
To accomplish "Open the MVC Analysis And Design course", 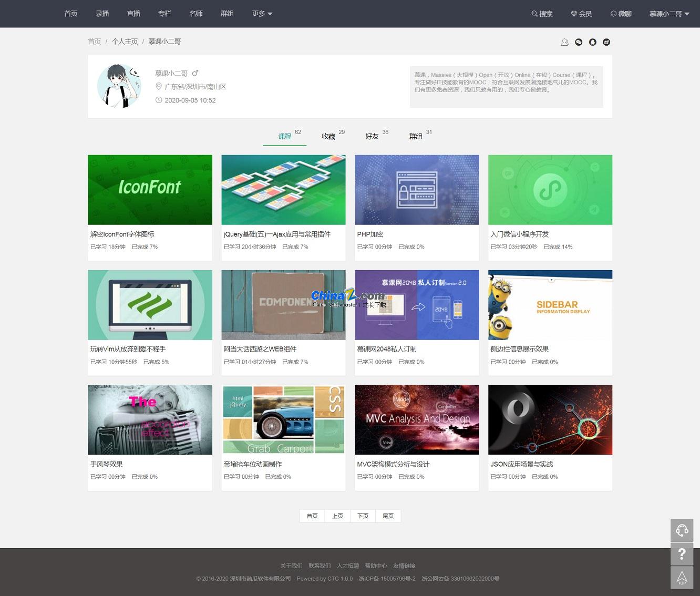I will [x=417, y=419].
